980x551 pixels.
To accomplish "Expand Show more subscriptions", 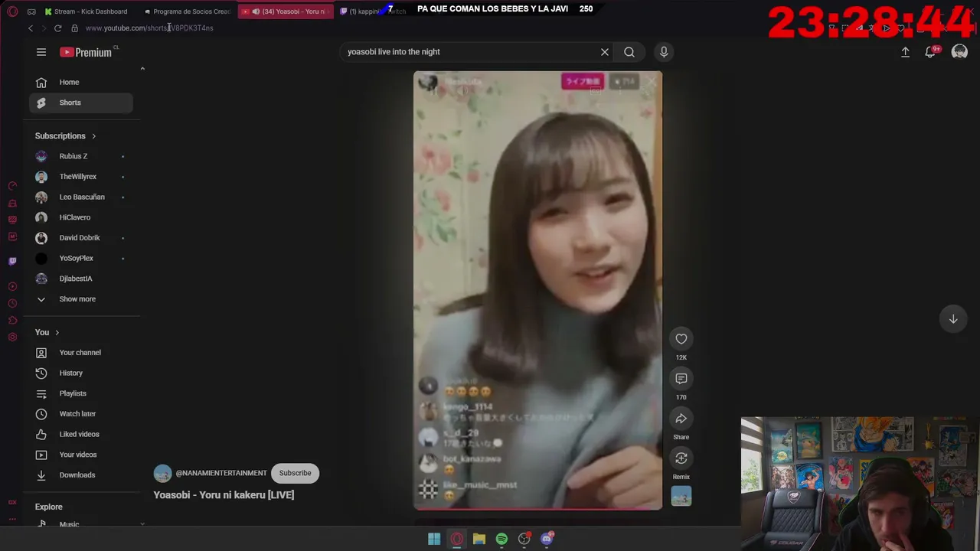I will click(81, 299).
